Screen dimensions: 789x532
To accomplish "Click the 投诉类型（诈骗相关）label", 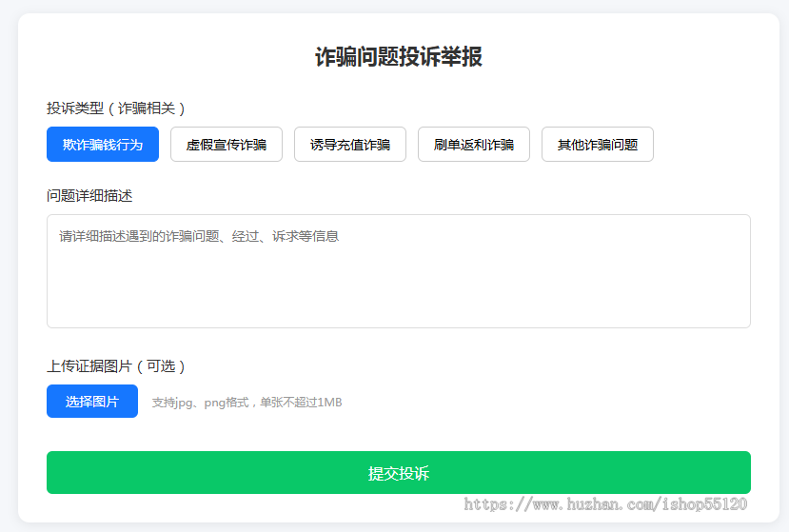I will [116, 108].
